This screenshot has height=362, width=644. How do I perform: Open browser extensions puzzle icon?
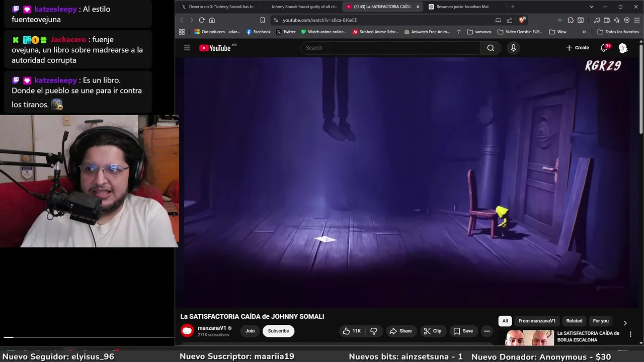pos(571,20)
